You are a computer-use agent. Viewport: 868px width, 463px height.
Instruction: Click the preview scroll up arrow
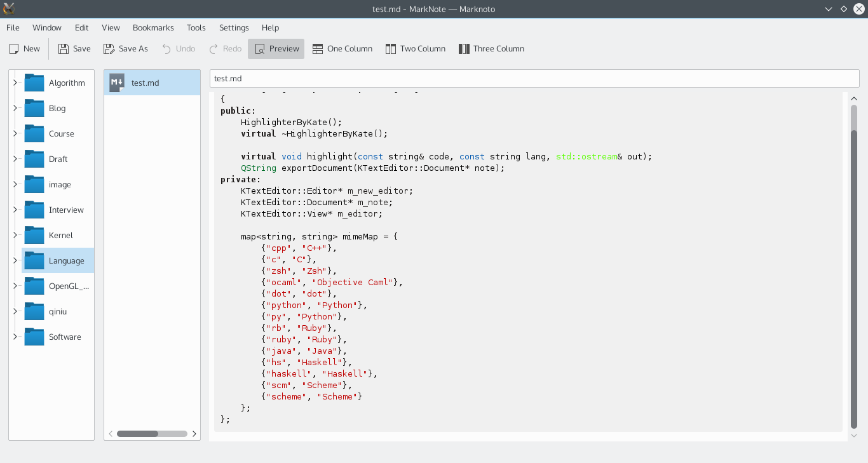pos(854,98)
